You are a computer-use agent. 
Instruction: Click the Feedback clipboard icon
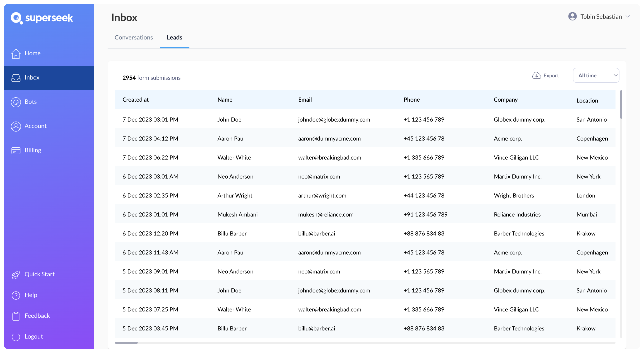(16, 316)
